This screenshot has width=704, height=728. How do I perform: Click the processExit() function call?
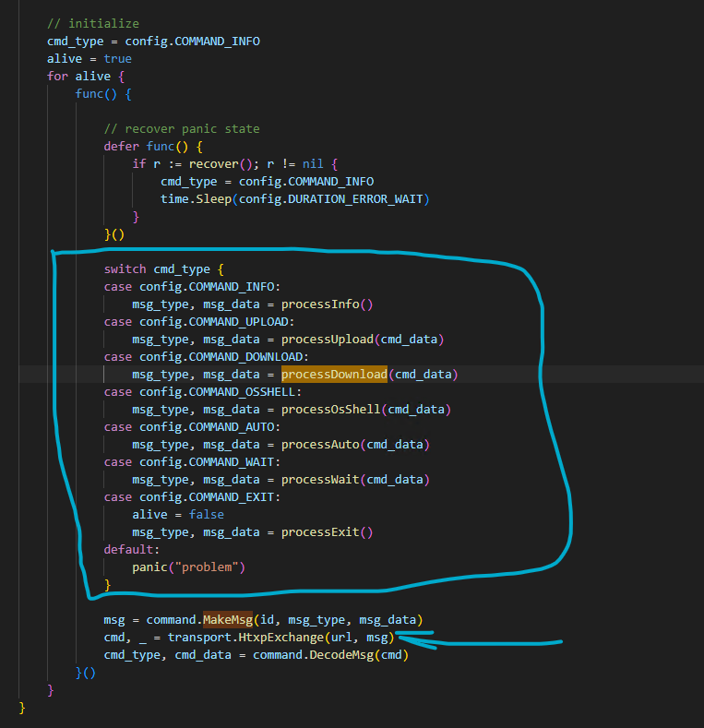pos(327,532)
